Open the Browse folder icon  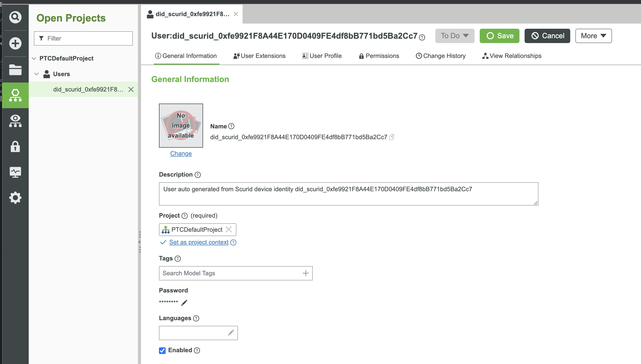[15, 69]
